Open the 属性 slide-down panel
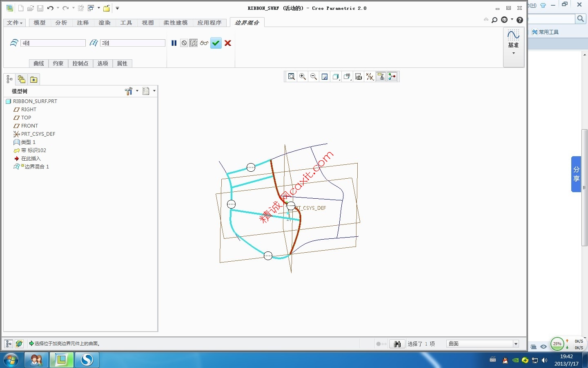Image resolution: width=588 pixels, height=368 pixels. point(122,63)
